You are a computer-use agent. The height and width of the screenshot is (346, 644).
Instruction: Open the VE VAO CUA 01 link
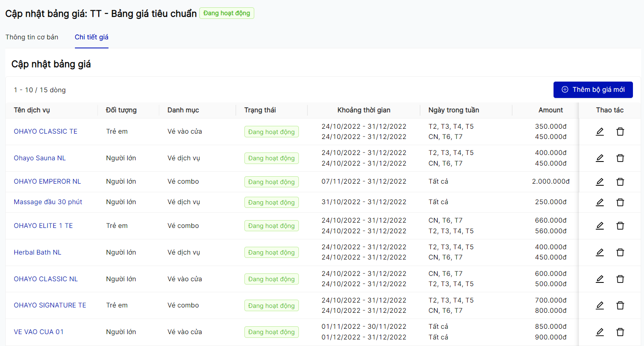pyautogui.click(x=39, y=332)
